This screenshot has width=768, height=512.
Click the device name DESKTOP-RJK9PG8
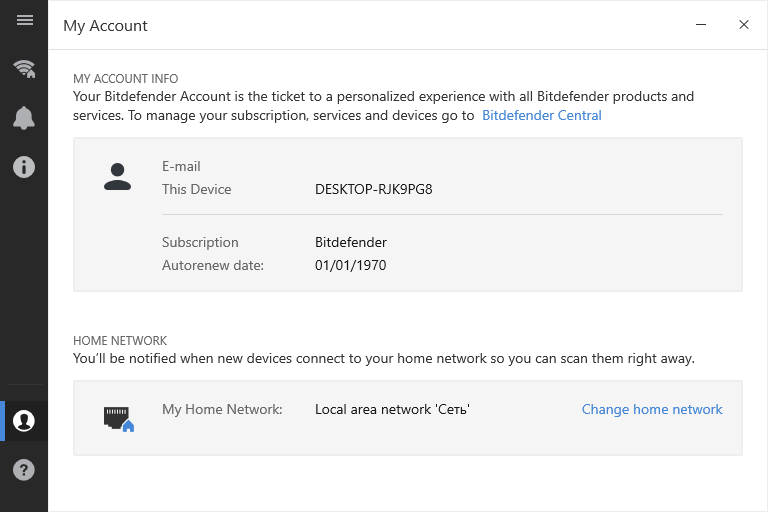click(373, 189)
